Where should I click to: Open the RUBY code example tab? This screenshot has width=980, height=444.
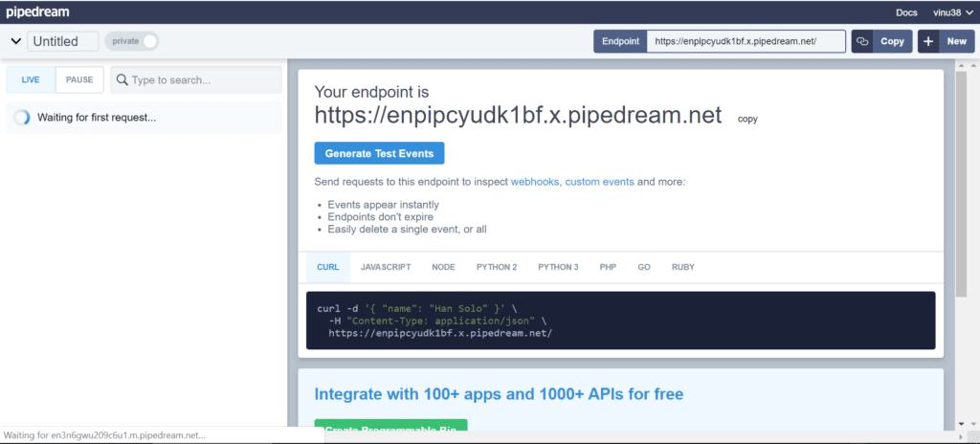click(683, 267)
